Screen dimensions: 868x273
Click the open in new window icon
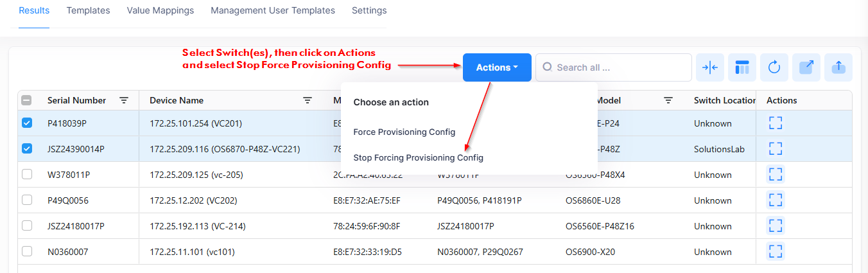(806, 67)
